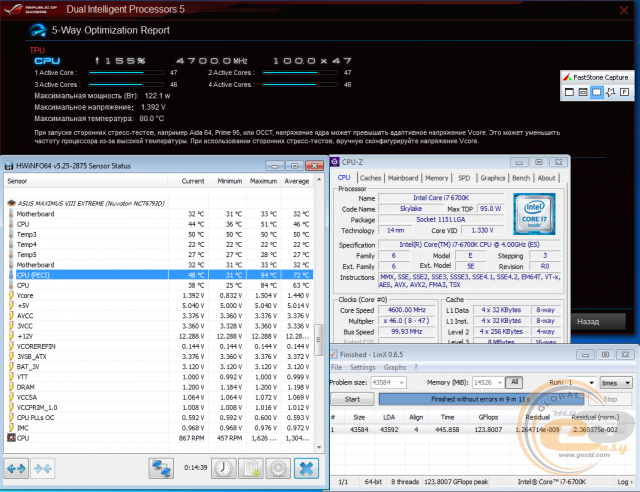Open LinX Graphs menu
This screenshot has width=640, height=492.
coord(394,367)
